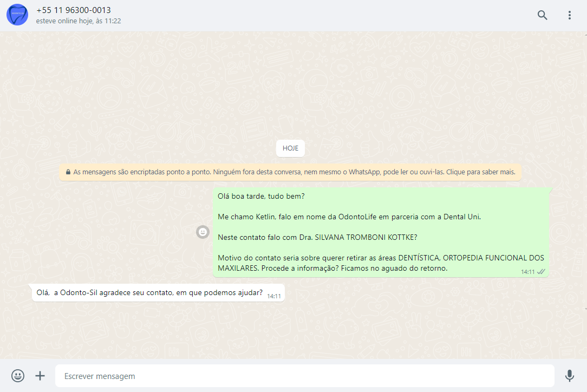Open the three-dot chat menu
The image size is (587, 392).
point(570,15)
